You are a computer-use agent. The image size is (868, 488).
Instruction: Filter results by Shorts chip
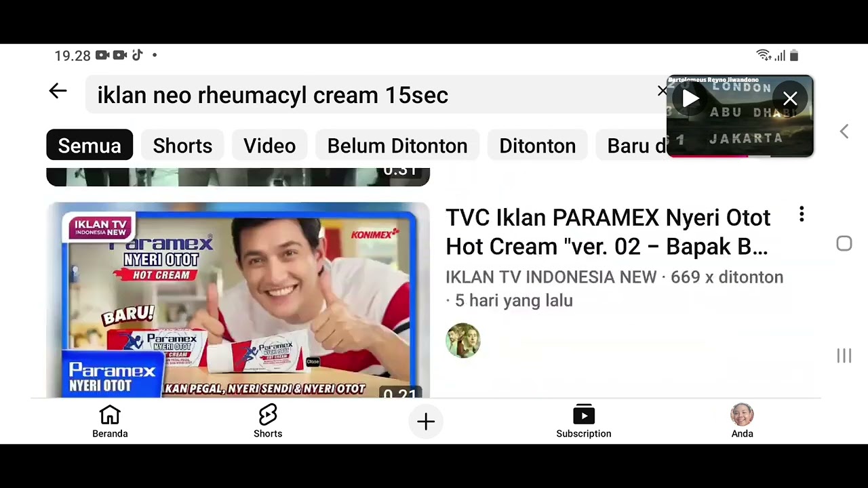pyautogui.click(x=182, y=146)
